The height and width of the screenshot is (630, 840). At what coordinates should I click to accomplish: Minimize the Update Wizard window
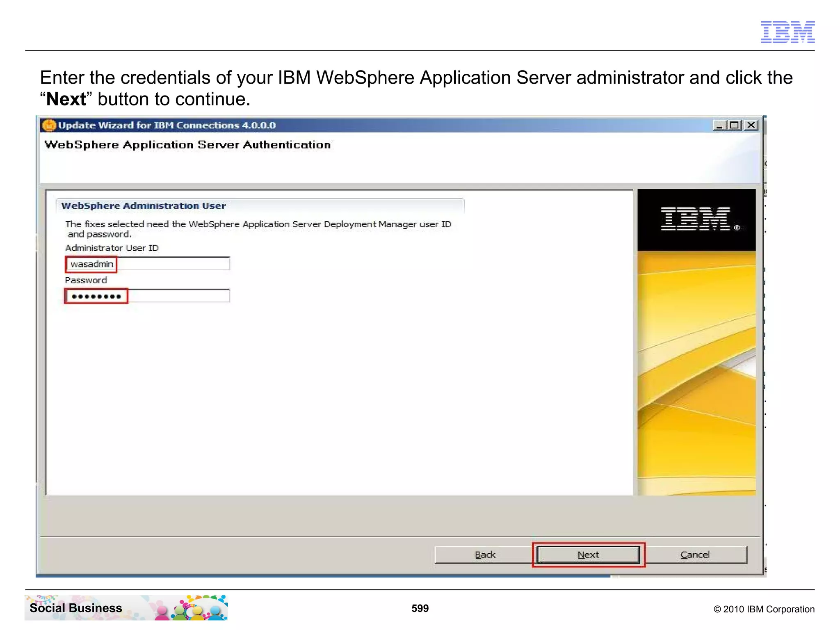point(719,125)
